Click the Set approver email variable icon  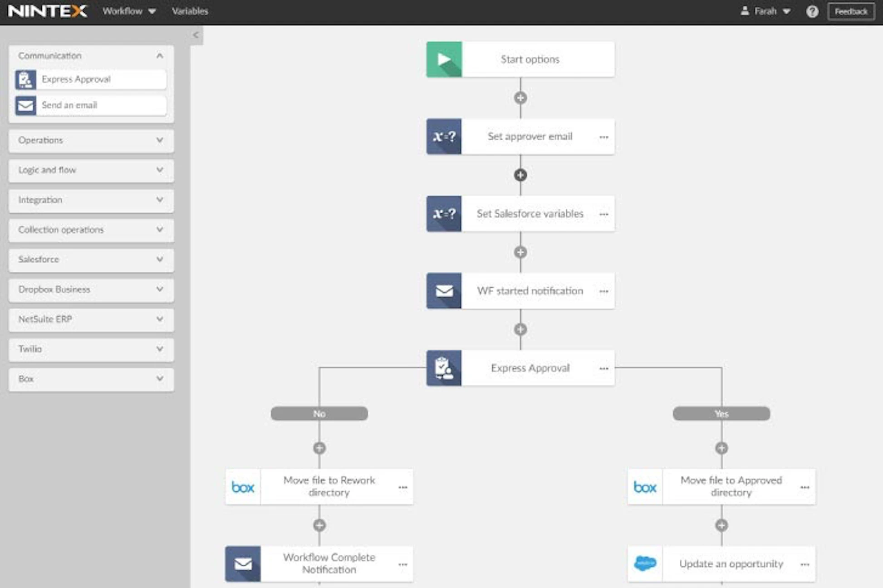coord(444,137)
